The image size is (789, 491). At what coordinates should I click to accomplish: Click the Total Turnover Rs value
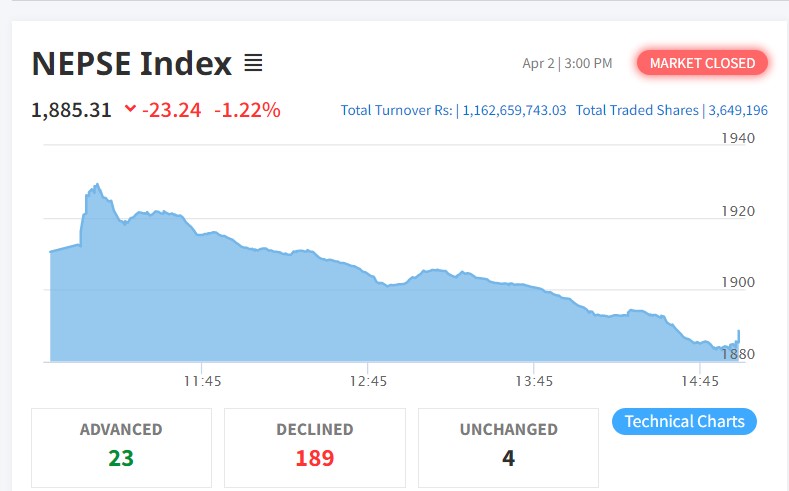point(513,110)
